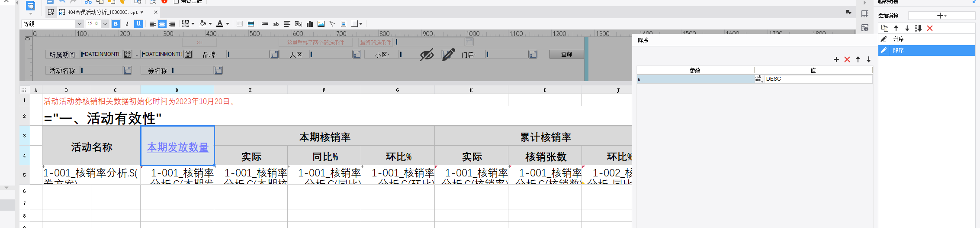Insert chart using bar chart icon
The width and height of the screenshot is (980, 228).
click(310, 24)
